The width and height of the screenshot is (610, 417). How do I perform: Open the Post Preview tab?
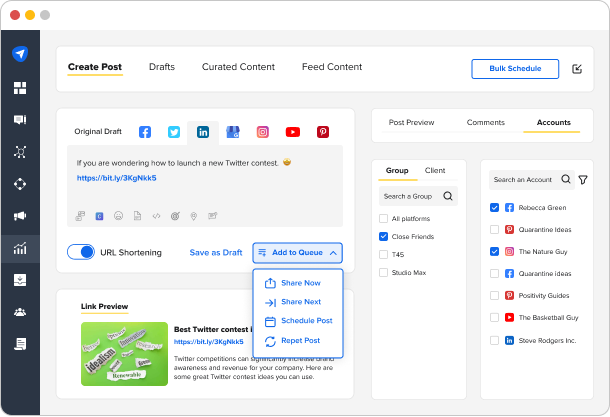click(411, 123)
